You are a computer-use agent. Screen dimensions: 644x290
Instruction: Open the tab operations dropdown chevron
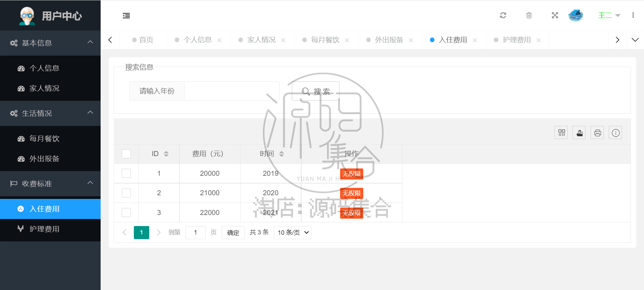(x=635, y=40)
